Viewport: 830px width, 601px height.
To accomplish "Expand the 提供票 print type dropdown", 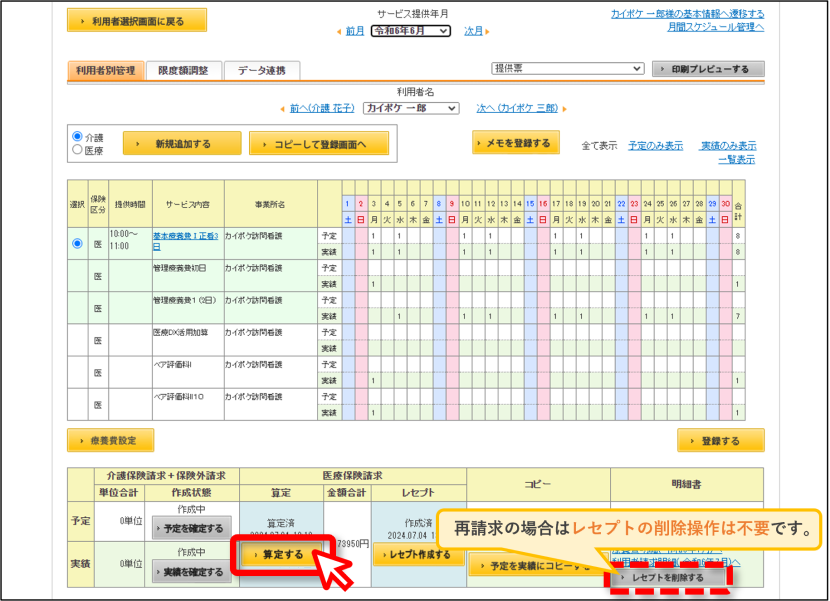I will [x=568, y=68].
